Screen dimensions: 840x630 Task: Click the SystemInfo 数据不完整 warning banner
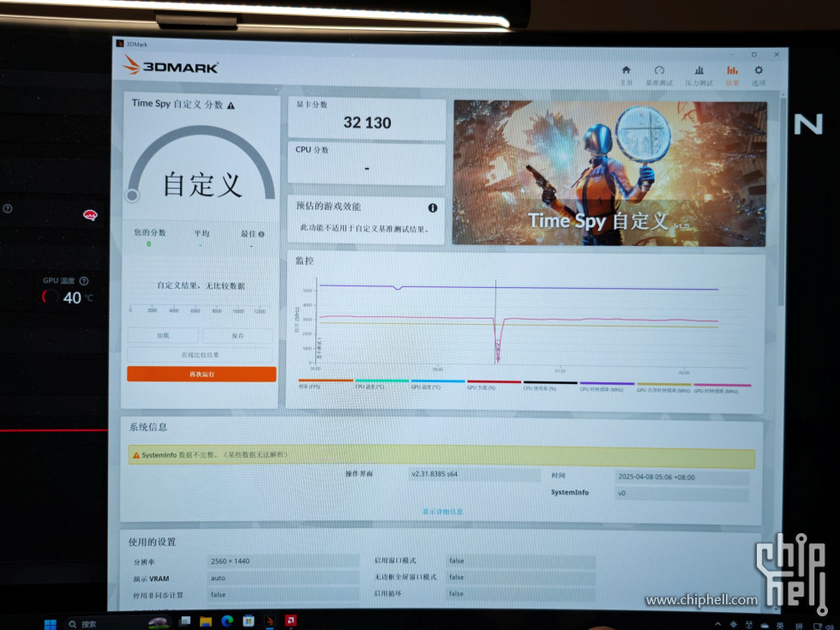(441, 456)
